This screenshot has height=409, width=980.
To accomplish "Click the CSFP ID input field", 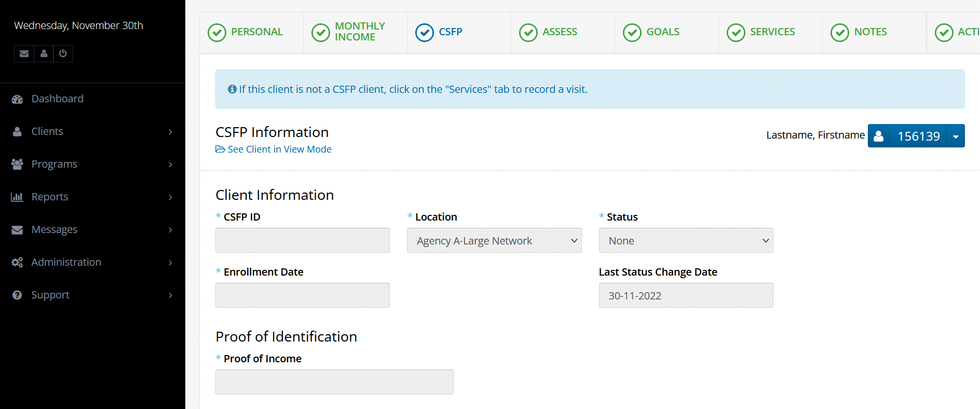I will (x=302, y=241).
